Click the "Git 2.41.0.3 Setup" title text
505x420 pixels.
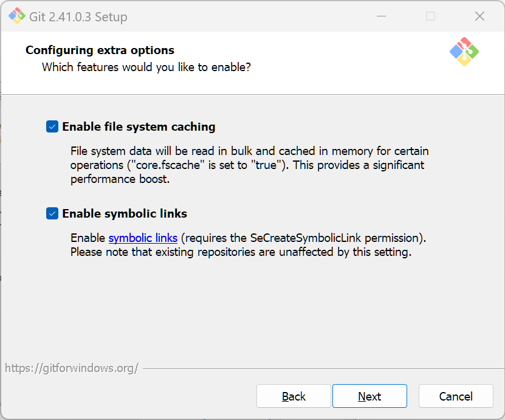pos(78,17)
